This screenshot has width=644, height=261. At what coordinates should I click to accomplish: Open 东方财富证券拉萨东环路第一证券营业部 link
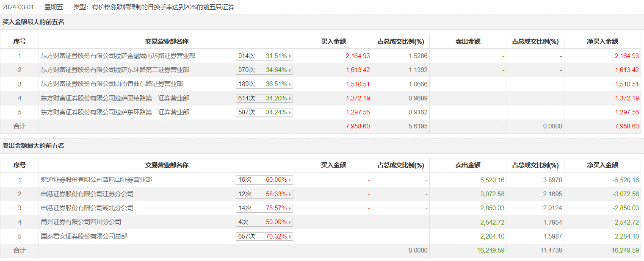pyautogui.click(x=115, y=112)
